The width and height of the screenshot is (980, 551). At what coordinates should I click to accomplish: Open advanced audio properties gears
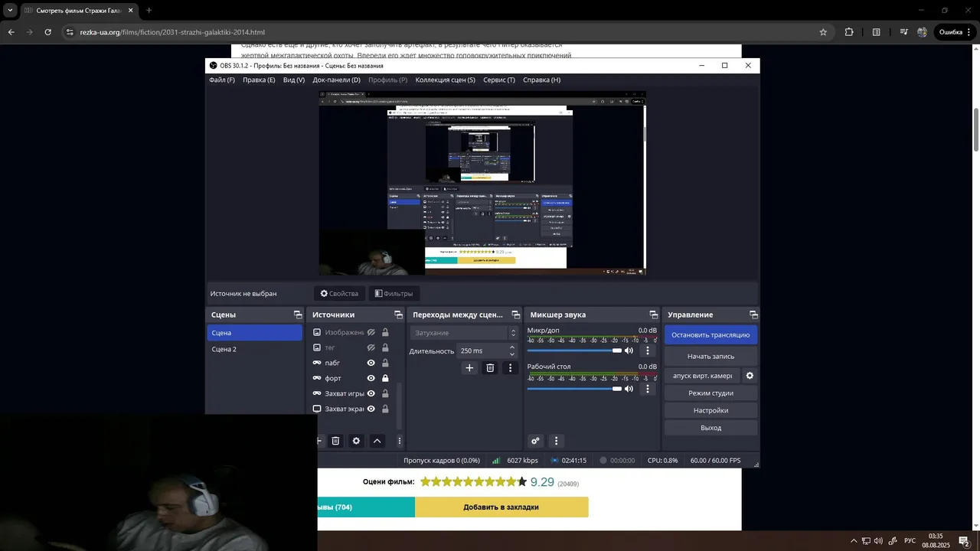[535, 441]
